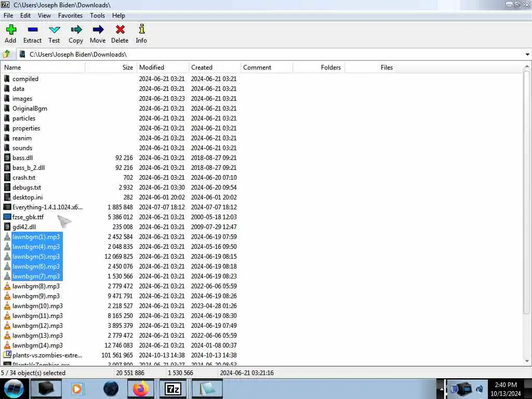The image size is (532, 399).
Task: Open Firefox from the taskbar
Action: point(140,389)
